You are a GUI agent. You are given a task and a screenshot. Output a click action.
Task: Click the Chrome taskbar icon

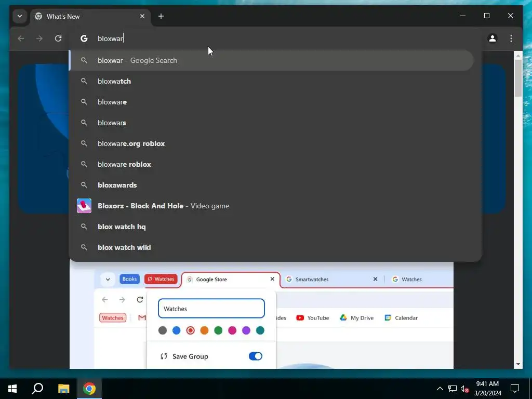[89, 389]
